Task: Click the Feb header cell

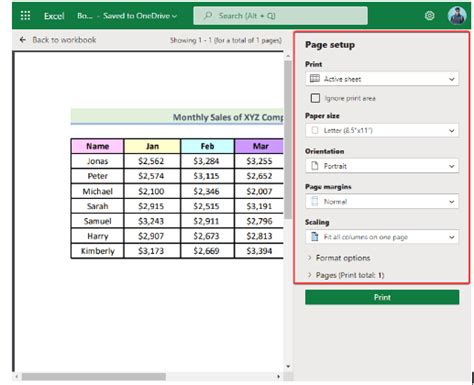Action: (207, 146)
